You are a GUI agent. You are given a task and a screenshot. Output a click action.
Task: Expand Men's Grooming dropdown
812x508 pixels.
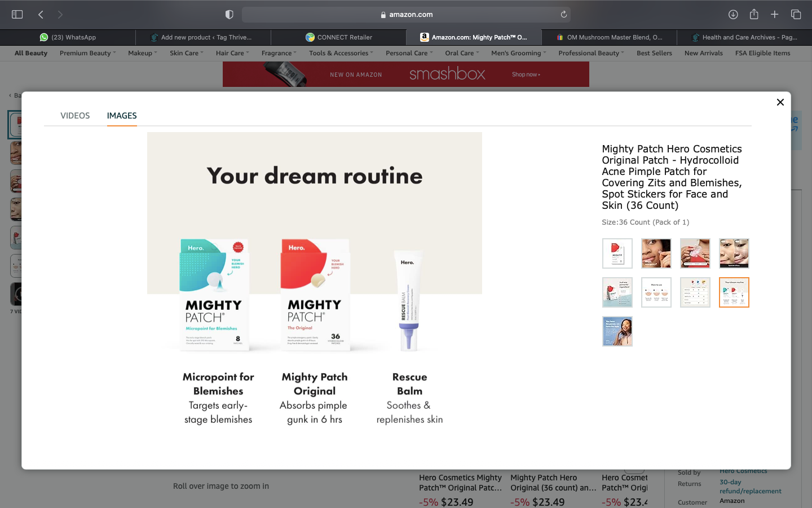[518, 53]
